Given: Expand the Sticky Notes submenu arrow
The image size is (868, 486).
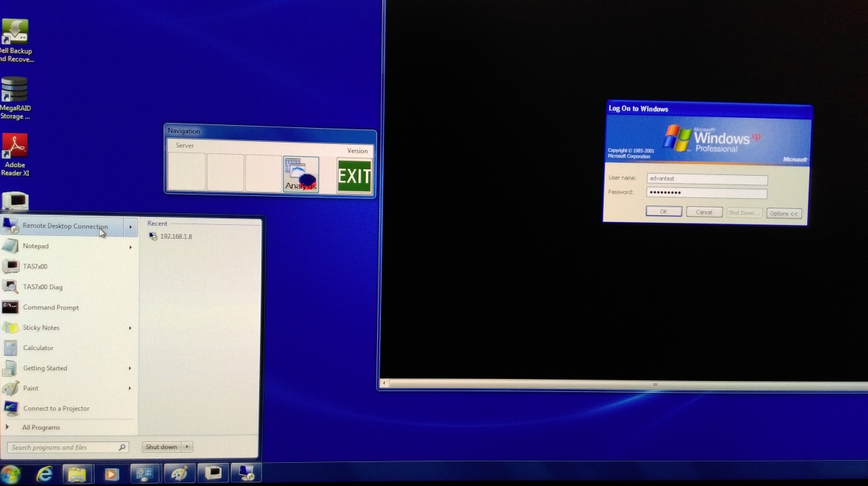Looking at the screenshot, I should pos(131,328).
